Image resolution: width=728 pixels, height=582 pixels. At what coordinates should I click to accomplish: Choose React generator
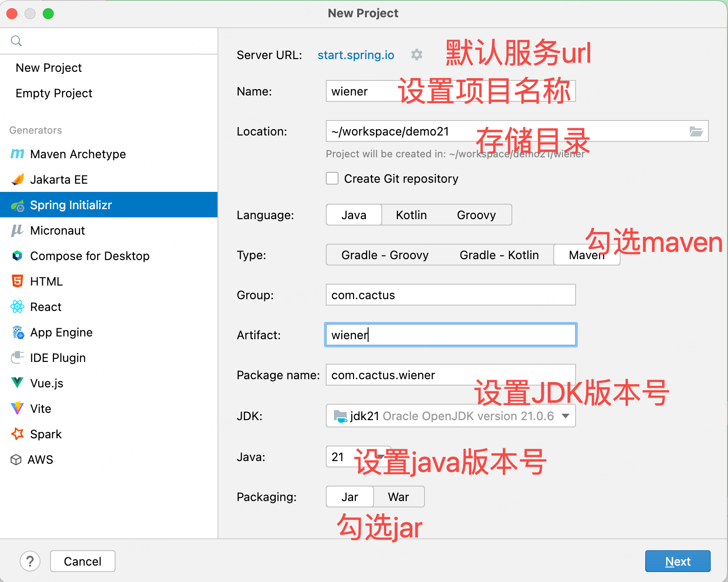click(109, 307)
